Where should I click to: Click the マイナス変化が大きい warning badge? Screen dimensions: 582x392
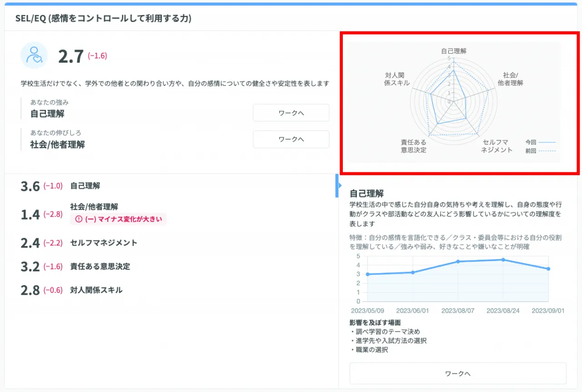point(118,219)
